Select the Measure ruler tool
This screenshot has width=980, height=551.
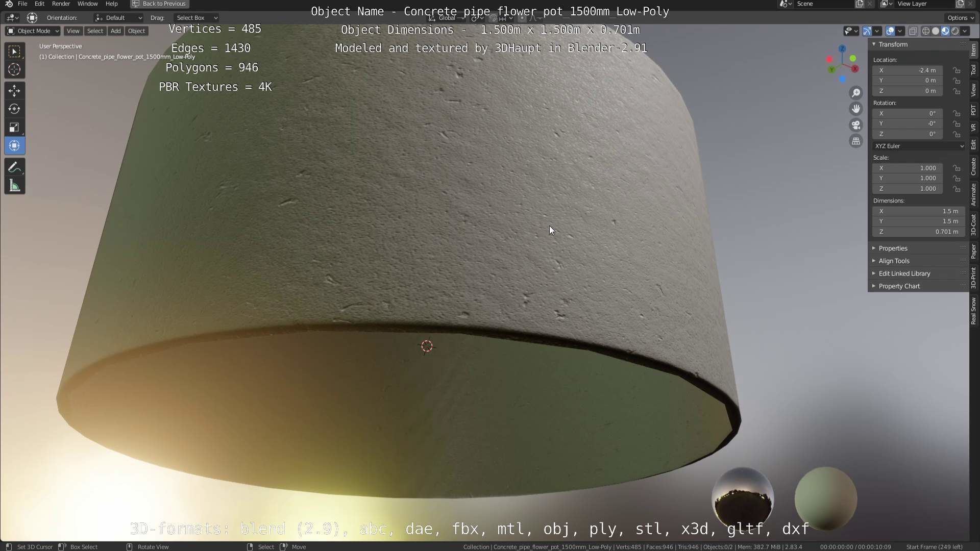tap(14, 186)
